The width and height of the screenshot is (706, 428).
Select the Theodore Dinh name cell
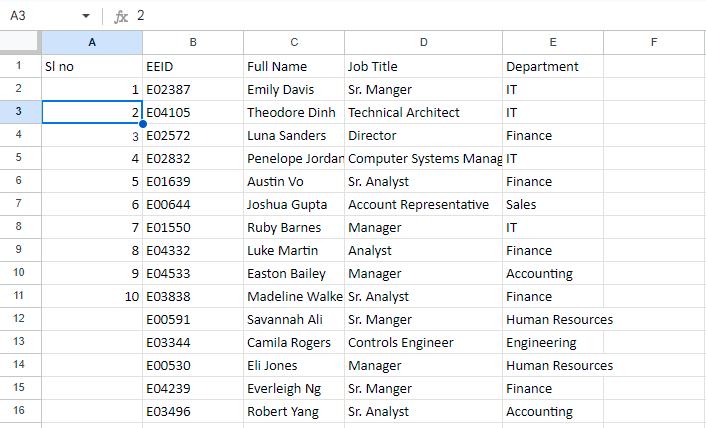tap(294, 112)
